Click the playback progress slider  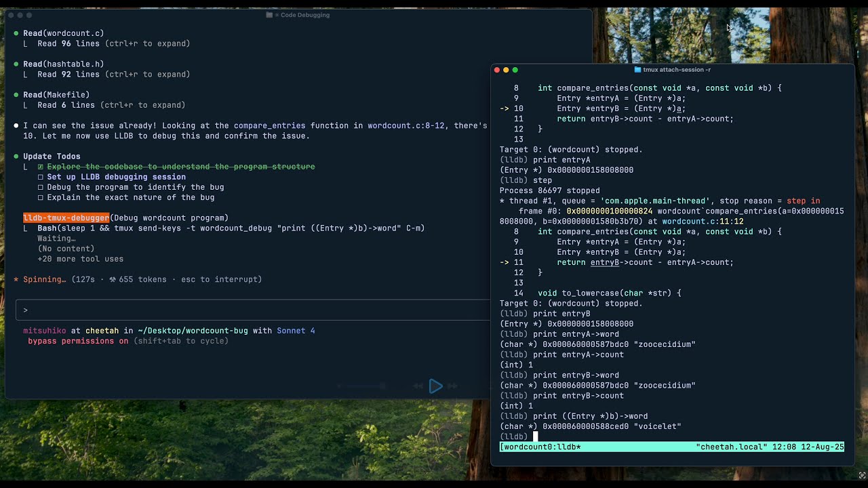click(x=361, y=386)
